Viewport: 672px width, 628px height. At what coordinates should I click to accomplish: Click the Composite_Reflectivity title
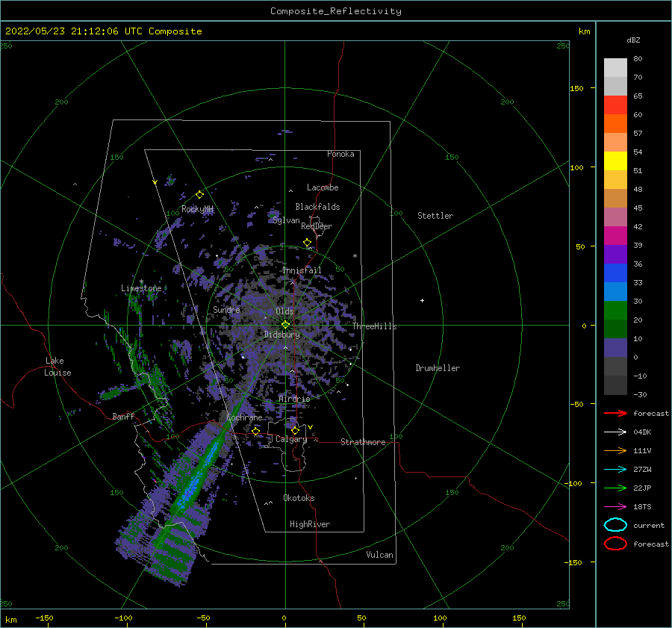336,11
